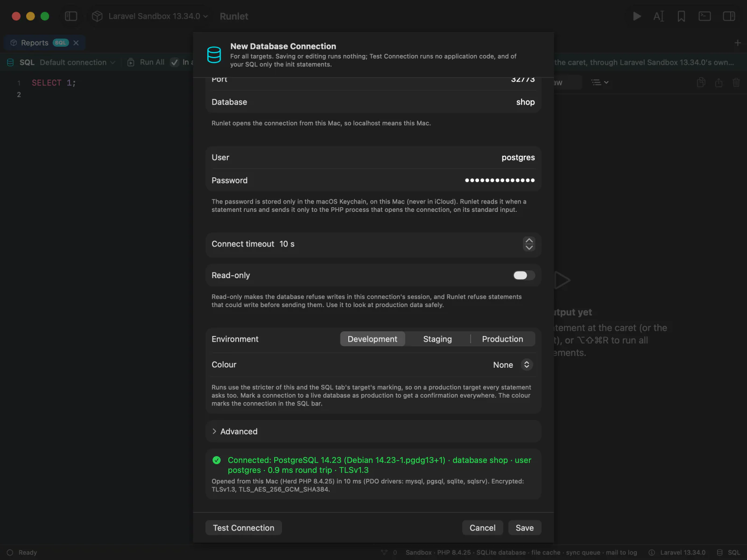The image size is (747, 560).
Task: Close the Reports SQL tab
Action: coord(76,43)
